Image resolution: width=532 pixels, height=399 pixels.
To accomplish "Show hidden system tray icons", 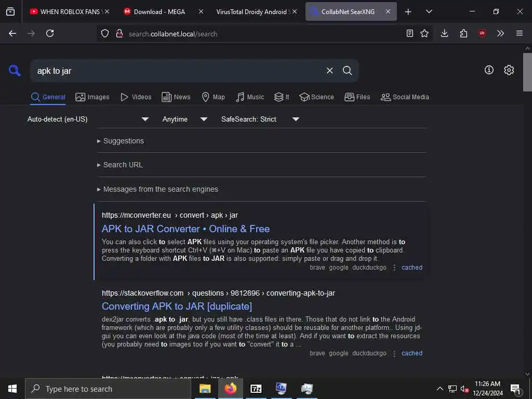I will click(x=440, y=389).
